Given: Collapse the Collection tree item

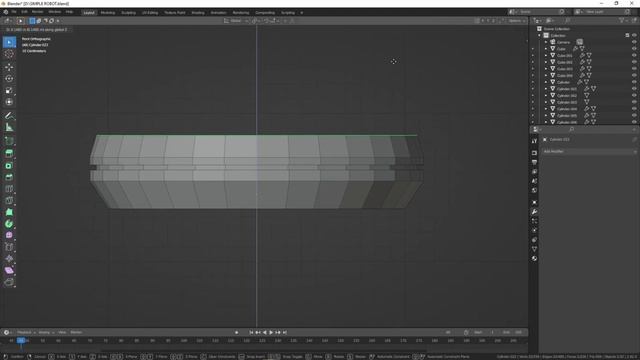Looking at the screenshot, I should pyautogui.click(x=539, y=36).
